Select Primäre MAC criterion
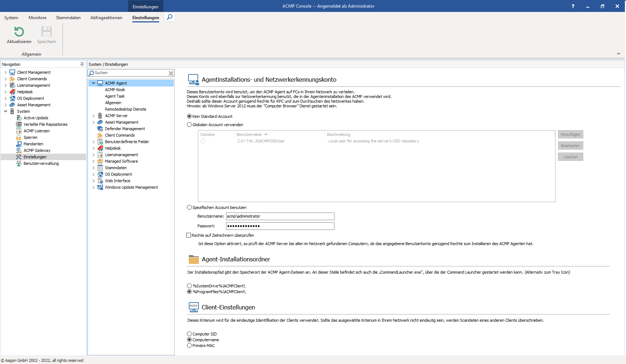The width and height of the screenshot is (626, 364). (x=189, y=346)
